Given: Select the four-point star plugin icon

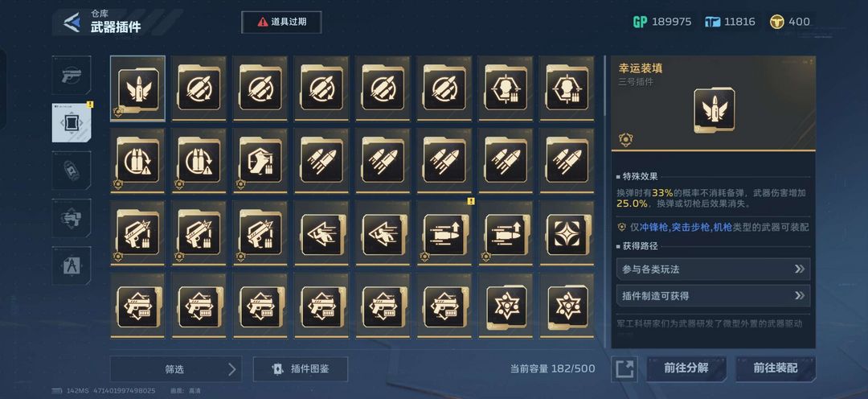Looking at the screenshot, I should coord(567,233).
